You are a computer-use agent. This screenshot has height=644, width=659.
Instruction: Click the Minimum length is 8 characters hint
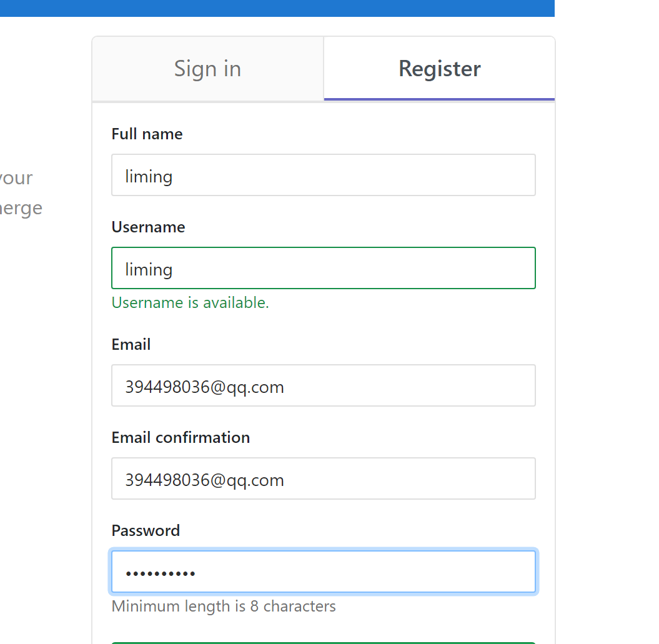click(224, 606)
